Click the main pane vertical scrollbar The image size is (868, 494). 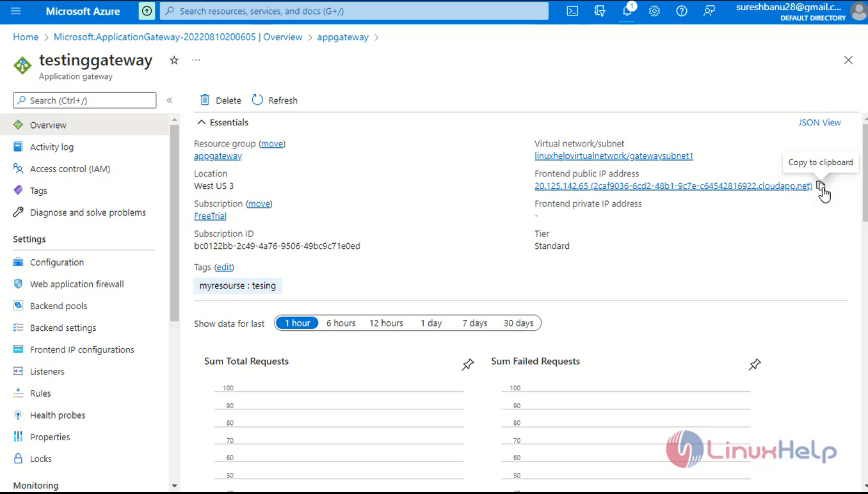(865, 173)
